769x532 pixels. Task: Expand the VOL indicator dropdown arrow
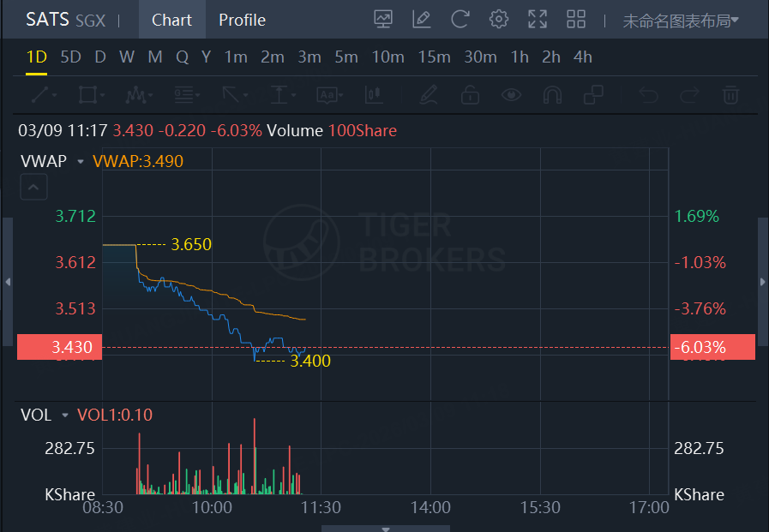tap(65, 415)
